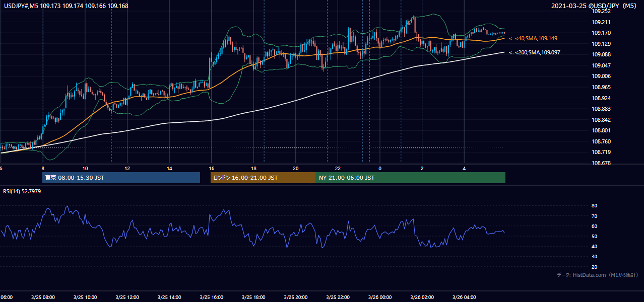Click the bottom date label 3/25 14:00

click(x=169, y=297)
